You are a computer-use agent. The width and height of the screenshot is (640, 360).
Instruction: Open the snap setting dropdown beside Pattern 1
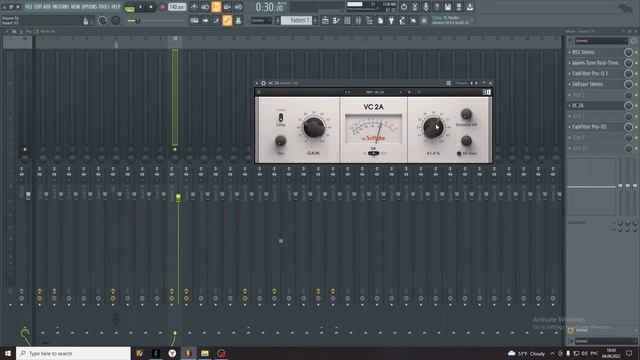(x=261, y=20)
